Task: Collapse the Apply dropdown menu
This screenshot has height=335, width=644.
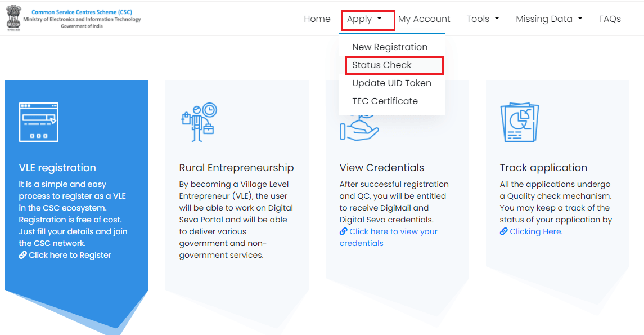Action: click(x=364, y=19)
